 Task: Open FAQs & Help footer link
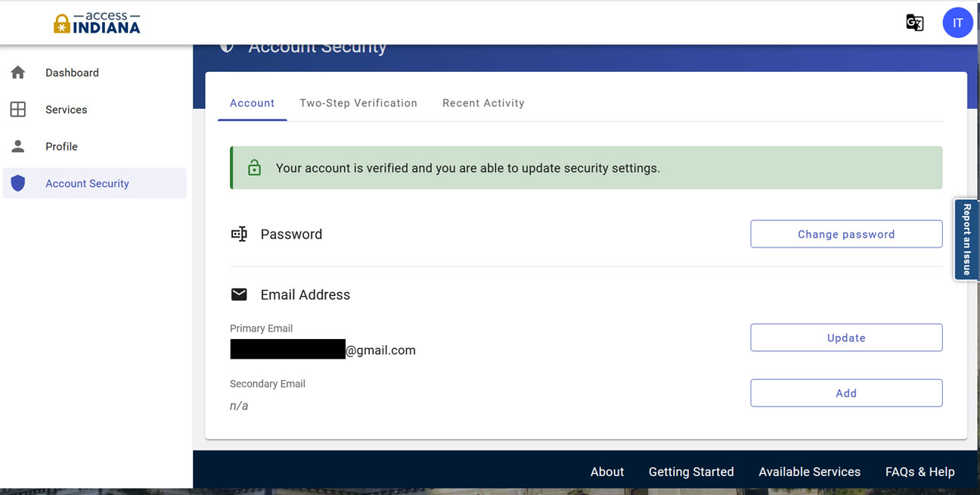(x=920, y=472)
